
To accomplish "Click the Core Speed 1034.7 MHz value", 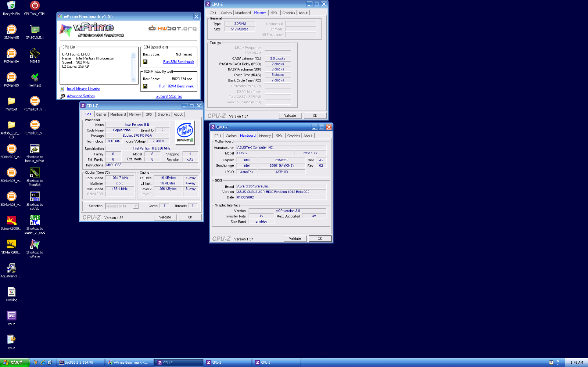I will pyautogui.click(x=120, y=178).
